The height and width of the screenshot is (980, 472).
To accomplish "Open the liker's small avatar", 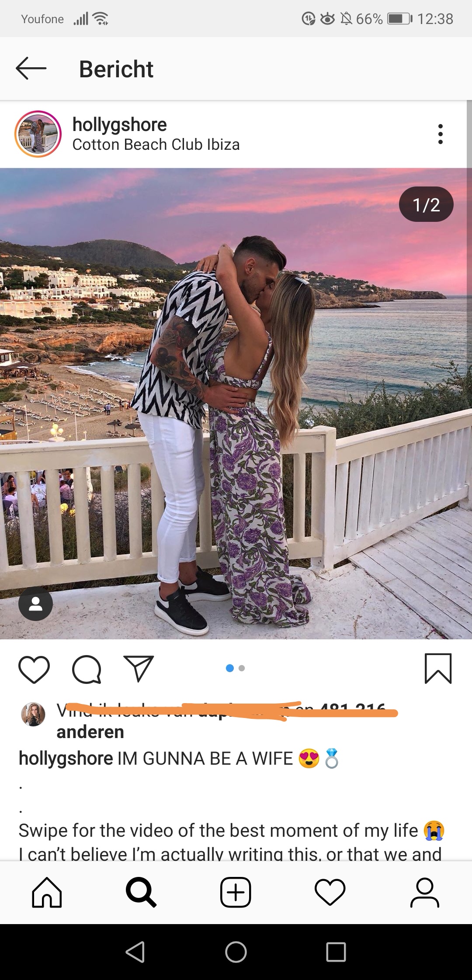I will tap(33, 714).
